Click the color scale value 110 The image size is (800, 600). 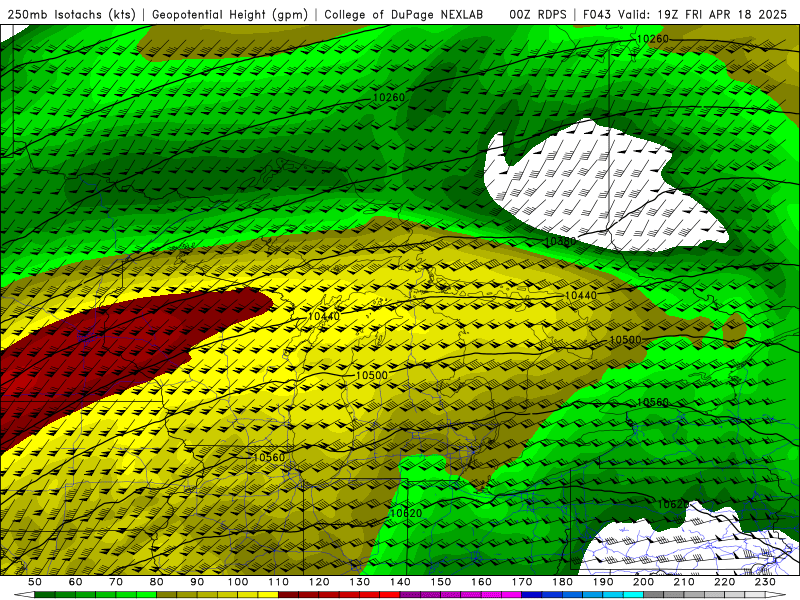point(279,582)
